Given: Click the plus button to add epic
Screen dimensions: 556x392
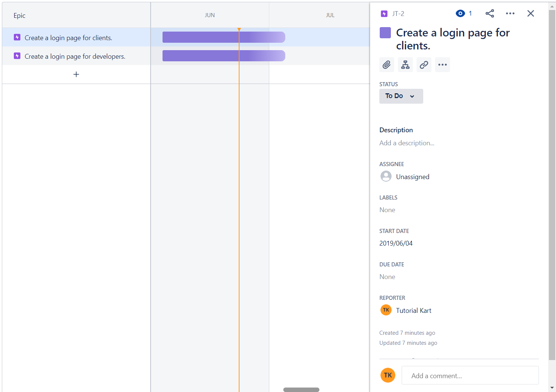Looking at the screenshot, I should (x=76, y=74).
